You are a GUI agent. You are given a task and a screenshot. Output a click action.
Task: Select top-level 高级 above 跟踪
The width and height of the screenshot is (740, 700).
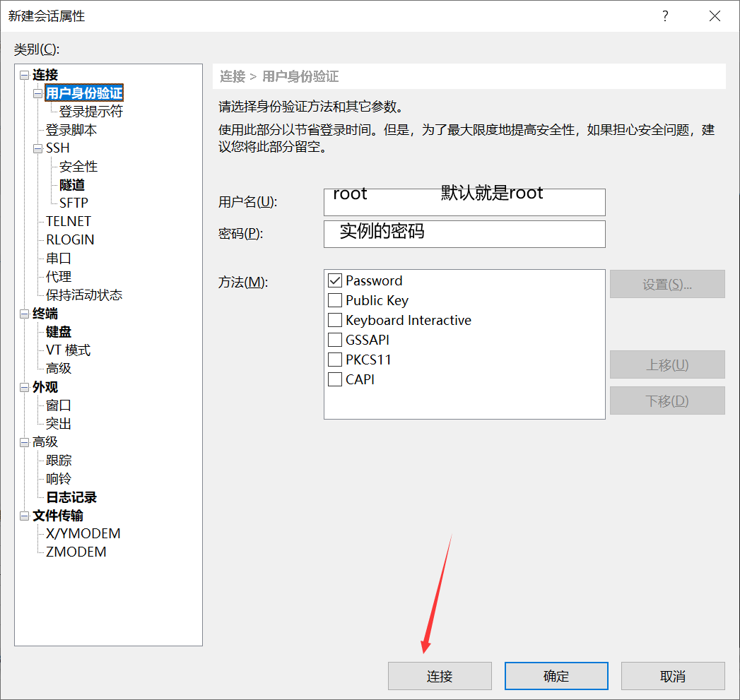pos(45,442)
